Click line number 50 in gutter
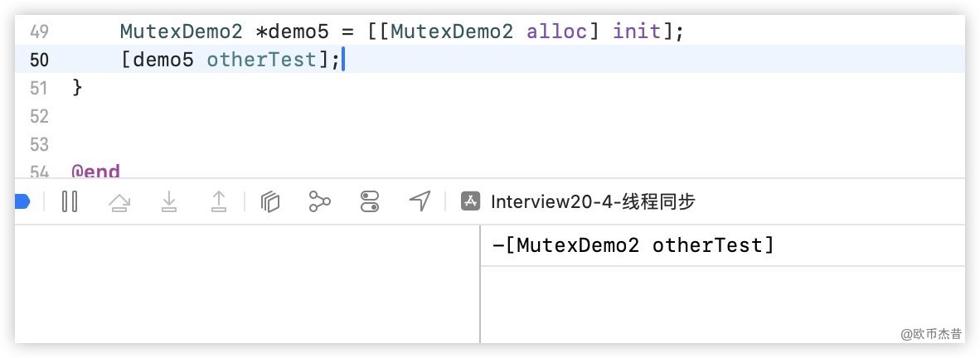This screenshot has height=358, width=980. pos(39,60)
